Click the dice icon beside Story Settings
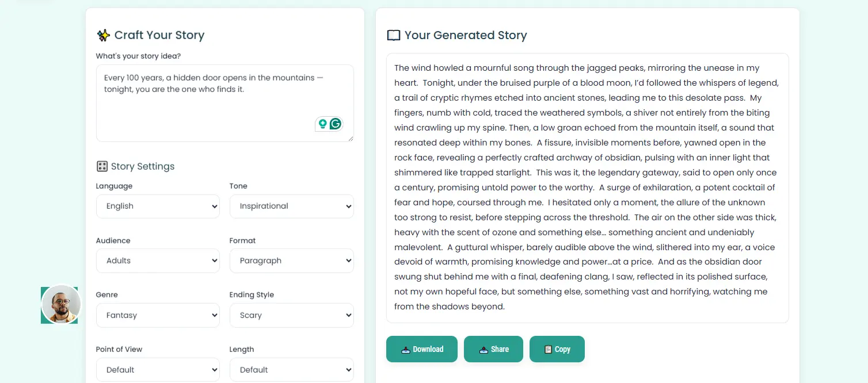Viewport: 868px width, 383px height. click(102, 166)
